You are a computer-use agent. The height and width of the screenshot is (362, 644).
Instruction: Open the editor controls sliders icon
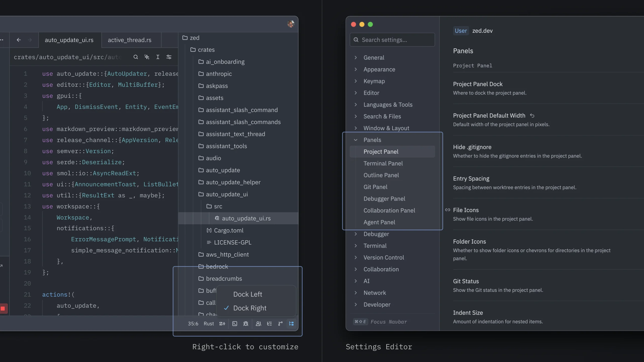[169, 57]
